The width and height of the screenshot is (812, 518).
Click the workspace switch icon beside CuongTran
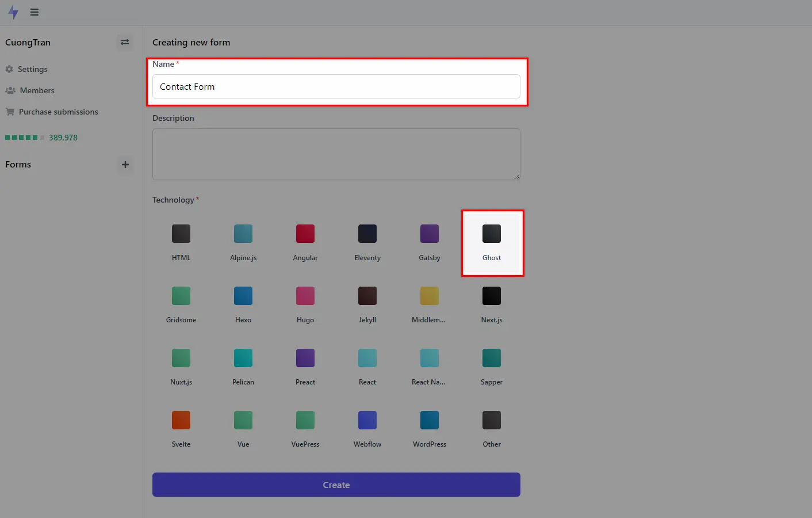coord(125,42)
